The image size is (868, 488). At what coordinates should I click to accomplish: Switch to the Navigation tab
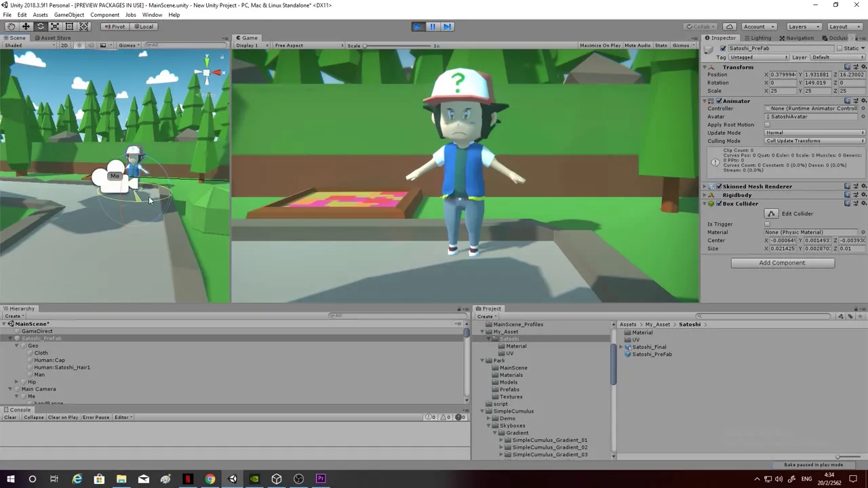[795, 38]
